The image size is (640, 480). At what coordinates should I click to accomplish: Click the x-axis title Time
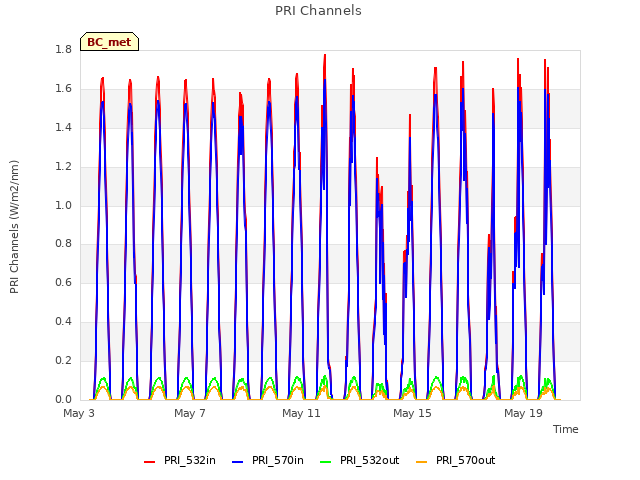pos(566,429)
